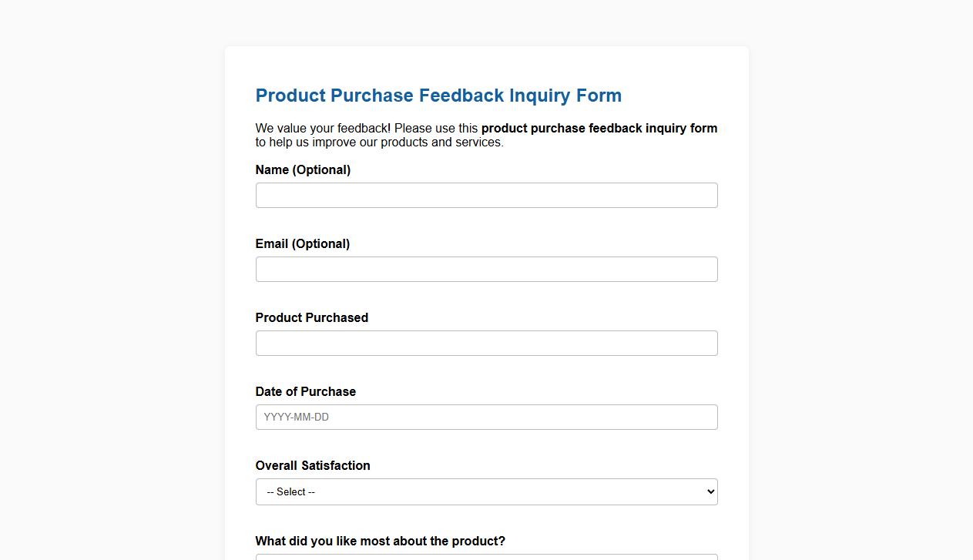This screenshot has height=560, width=973.
Task: Click into the Name (Optional) input field
Action: click(x=486, y=195)
